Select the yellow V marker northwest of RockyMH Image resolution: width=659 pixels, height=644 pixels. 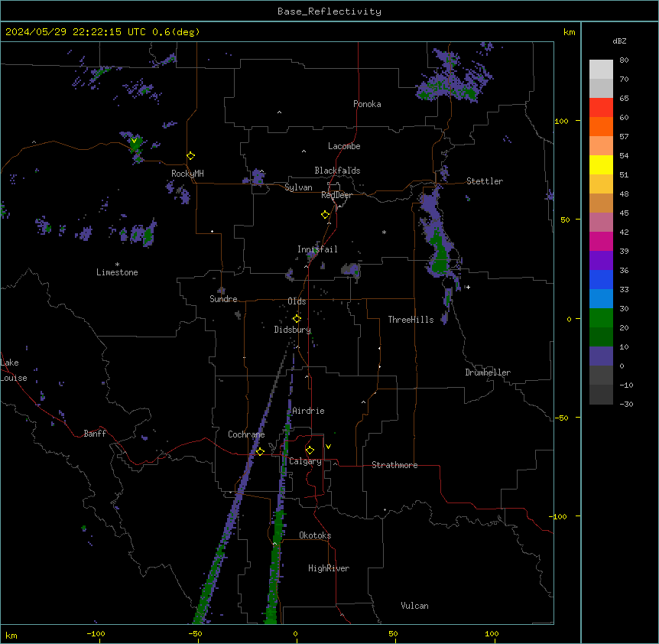pyautogui.click(x=134, y=141)
